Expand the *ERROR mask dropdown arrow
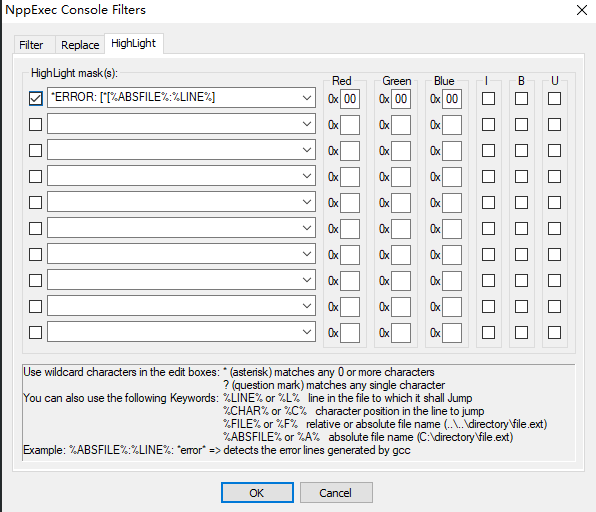This screenshot has height=512, width=596. [307, 98]
